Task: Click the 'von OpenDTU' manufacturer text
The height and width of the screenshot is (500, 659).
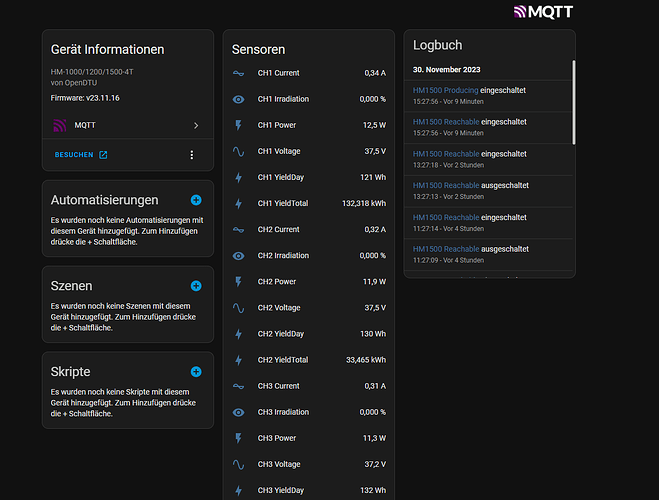Action: click(x=74, y=83)
